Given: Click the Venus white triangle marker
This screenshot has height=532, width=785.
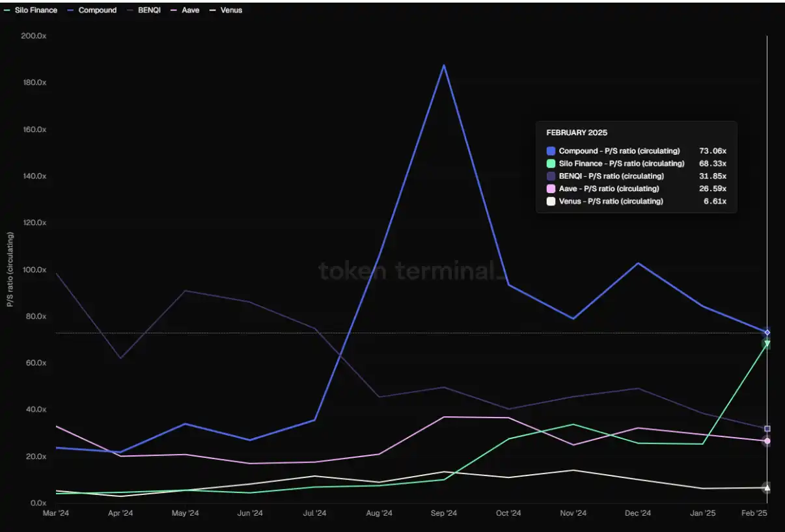Looking at the screenshot, I should tap(767, 487).
